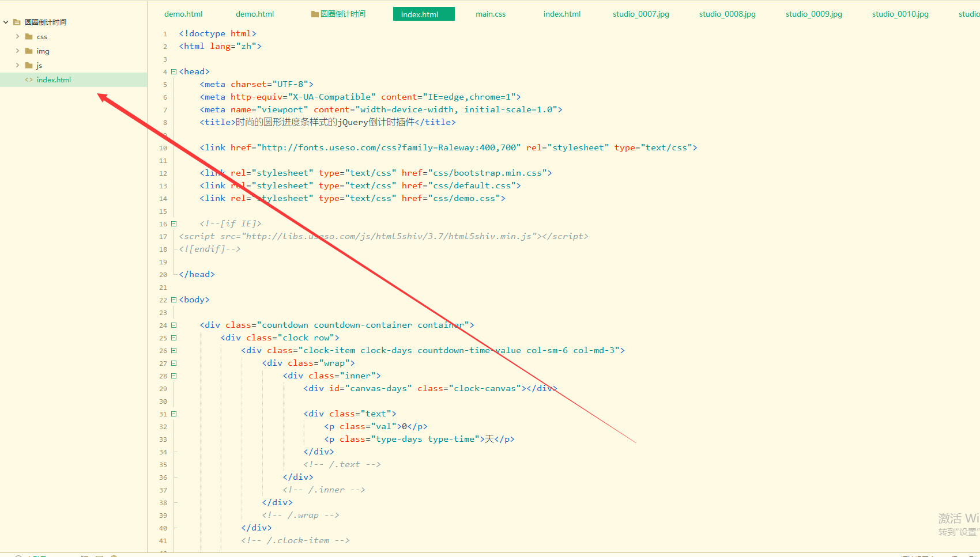Collapse the text div fold marker, line 31
The width and height of the screenshot is (980, 557).
tap(174, 414)
